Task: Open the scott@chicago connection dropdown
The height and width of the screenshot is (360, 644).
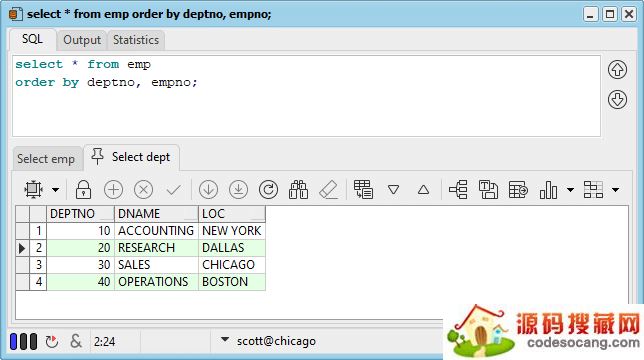Action: tap(225, 339)
